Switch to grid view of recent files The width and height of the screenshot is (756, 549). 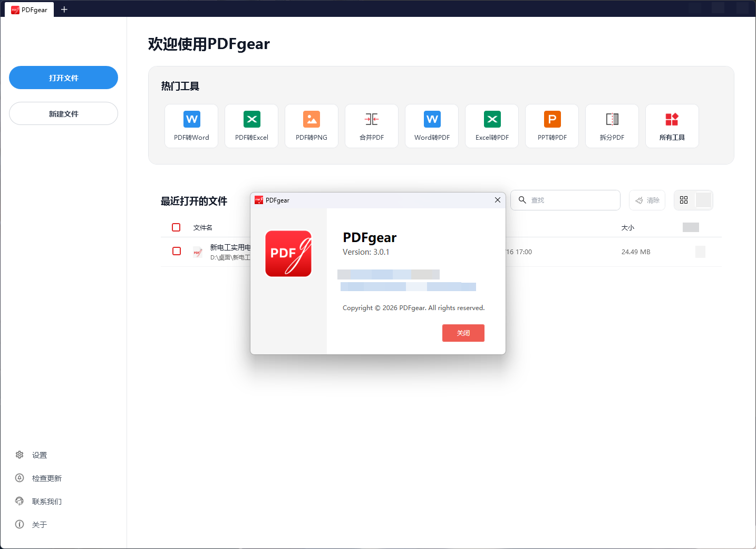click(684, 200)
